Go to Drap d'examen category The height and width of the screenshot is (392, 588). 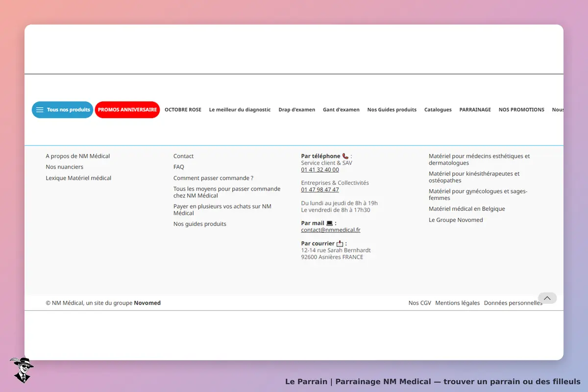pos(297,110)
